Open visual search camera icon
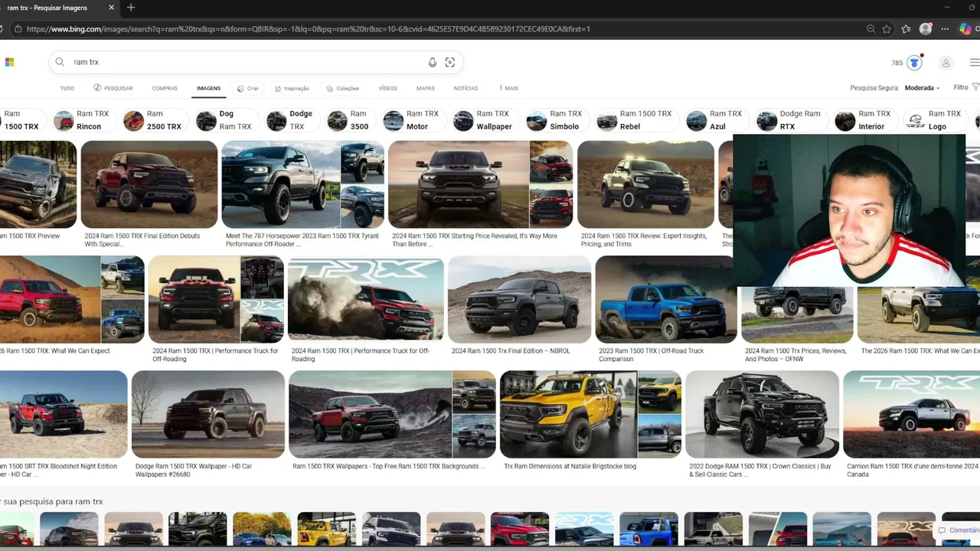This screenshot has width=980, height=551. tap(450, 62)
